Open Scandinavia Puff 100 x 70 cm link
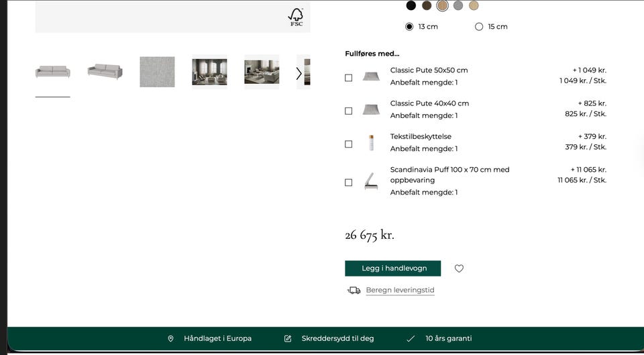The width and height of the screenshot is (644, 355). (449, 174)
